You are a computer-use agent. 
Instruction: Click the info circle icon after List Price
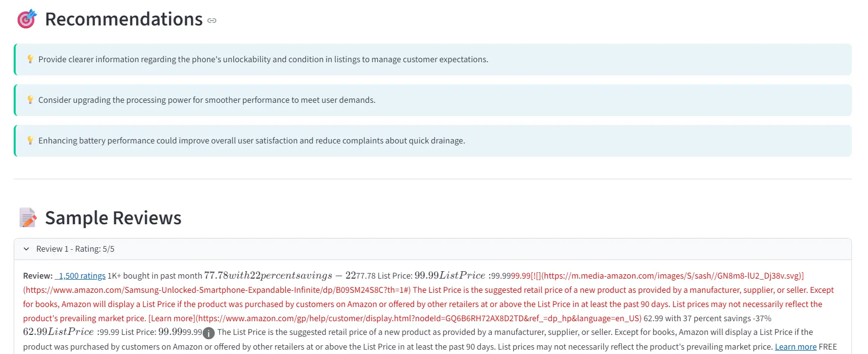(208, 333)
